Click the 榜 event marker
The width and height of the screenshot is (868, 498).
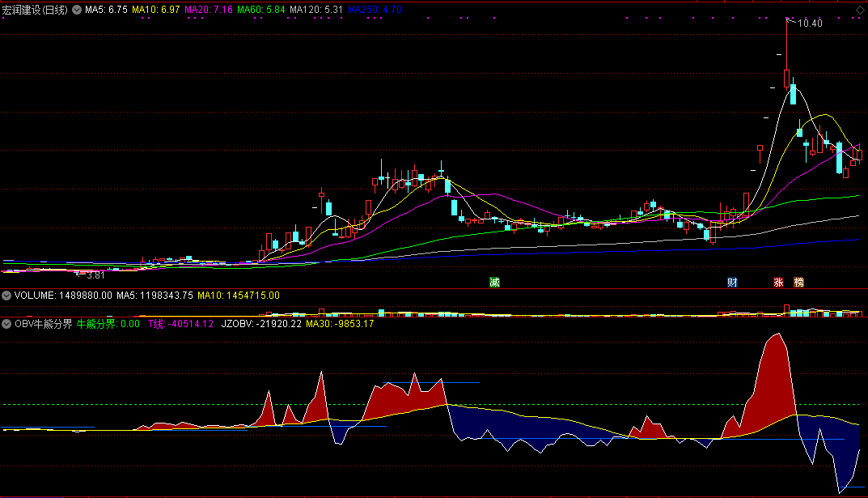(x=798, y=283)
